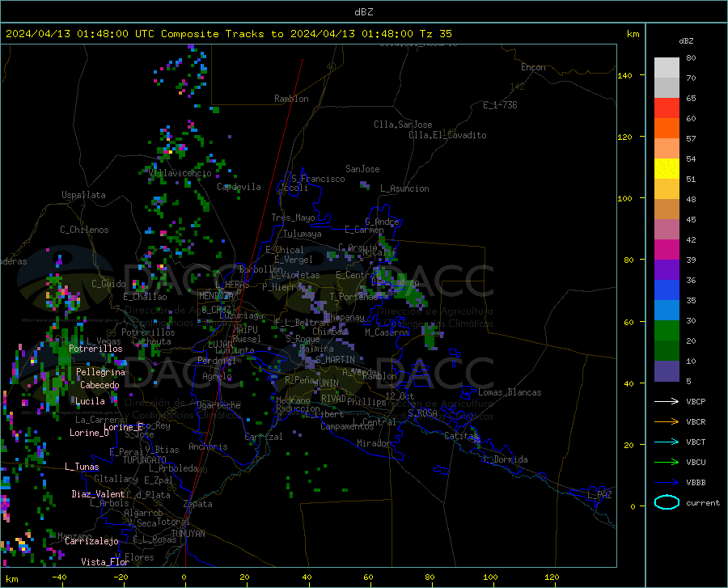Select the yellow 54 dBZ color swatch
This screenshot has height=588, width=728.
[x=667, y=169]
